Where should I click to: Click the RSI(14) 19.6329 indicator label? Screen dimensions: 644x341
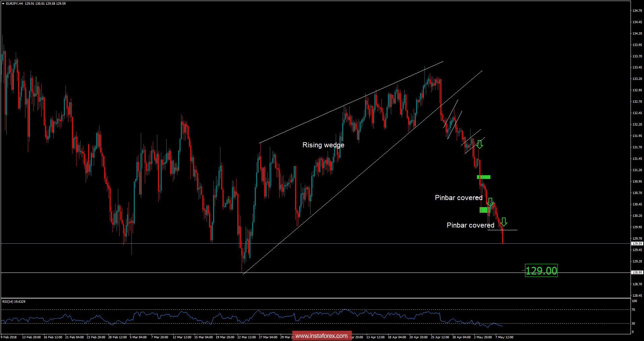tap(14, 301)
